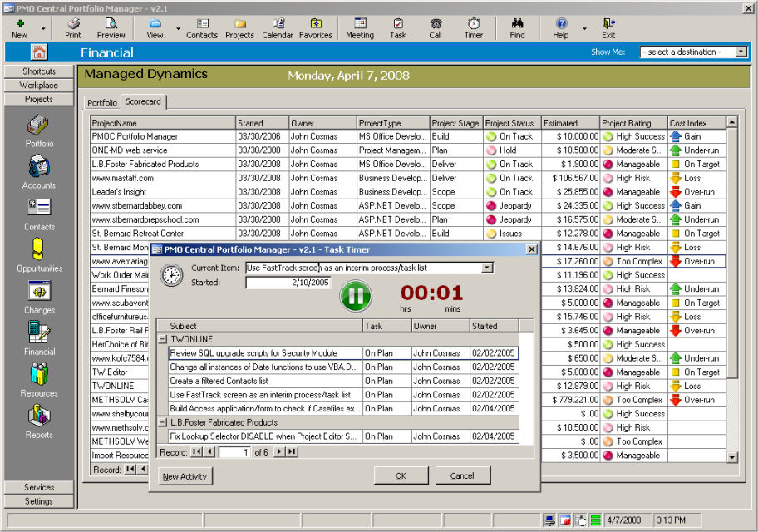Click scorecard scrollbar down arrow
The image size is (758, 532).
pyautogui.click(x=732, y=456)
